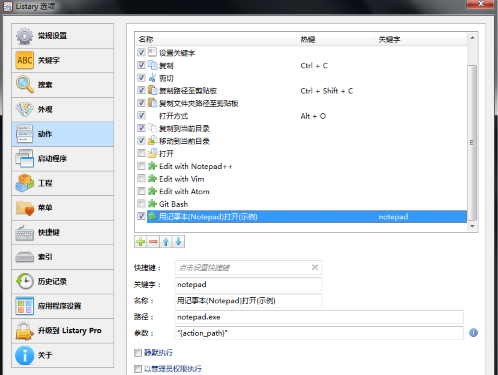
Task: Move selected action down
Action: point(178,242)
